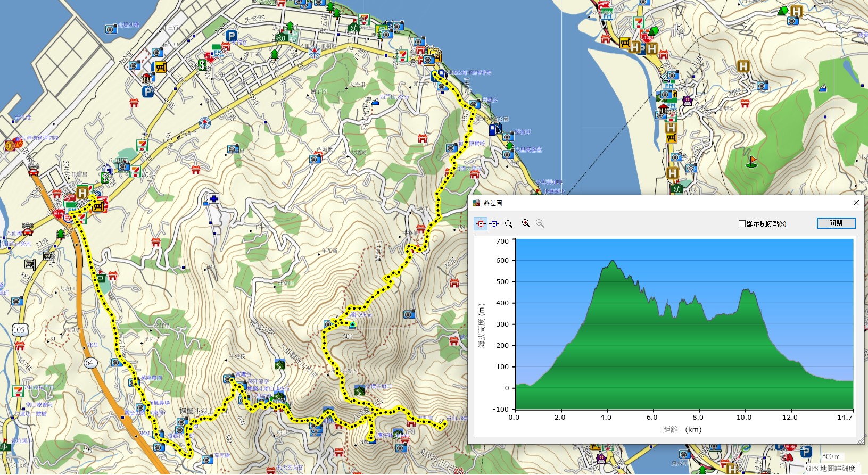Click the grayed zoom out magnifier

tap(540, 224)
